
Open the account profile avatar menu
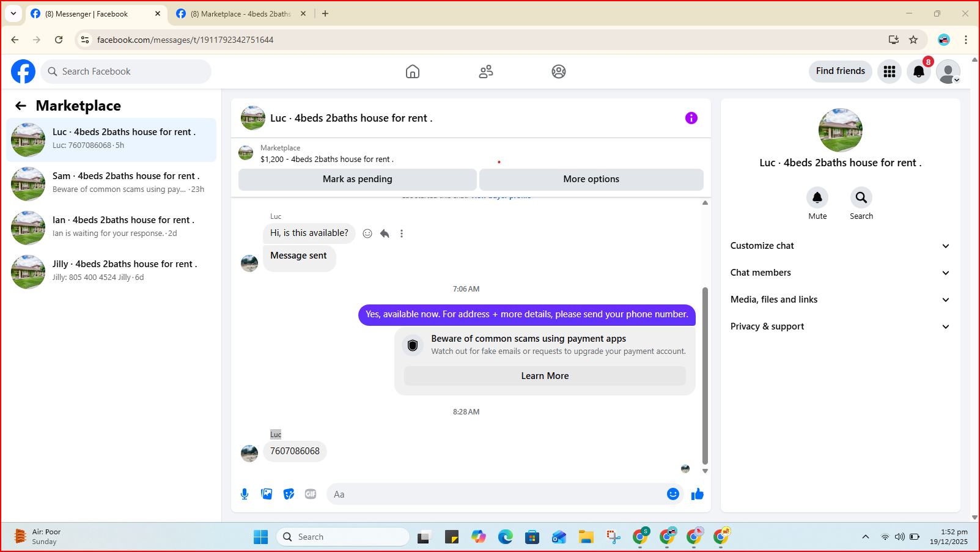tap(948, 72)
